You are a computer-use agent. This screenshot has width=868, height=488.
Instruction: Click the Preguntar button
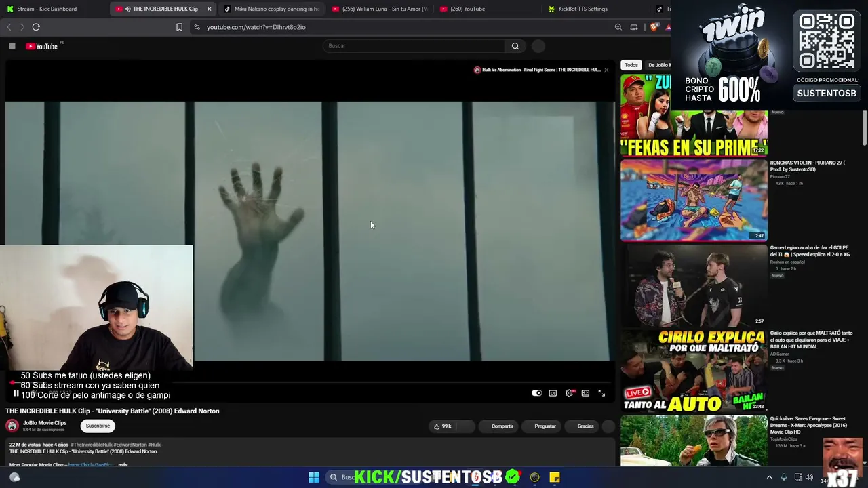[541, 426]
